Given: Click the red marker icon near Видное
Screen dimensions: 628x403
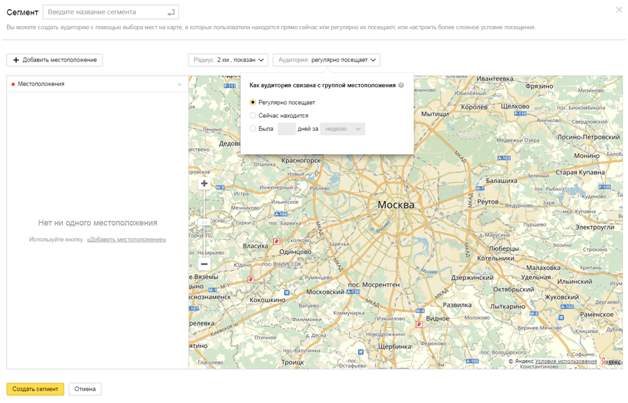Looking at the screenshot, I should coord(419,324).
